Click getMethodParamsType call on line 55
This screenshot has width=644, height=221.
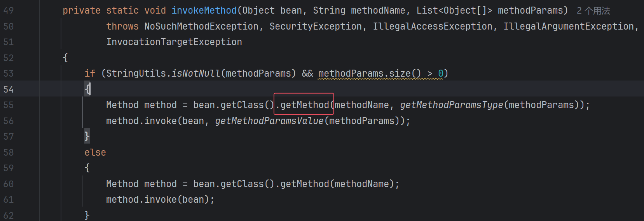pyautogui.click(x=452, y=105)
